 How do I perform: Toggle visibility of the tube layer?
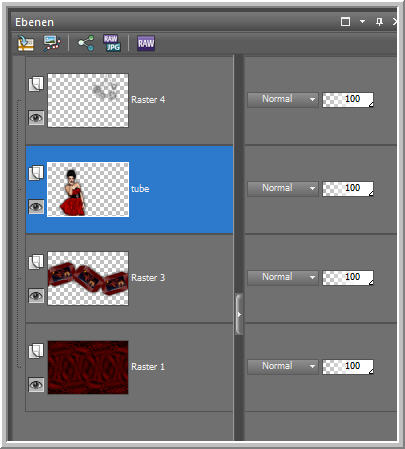(36, 207)
